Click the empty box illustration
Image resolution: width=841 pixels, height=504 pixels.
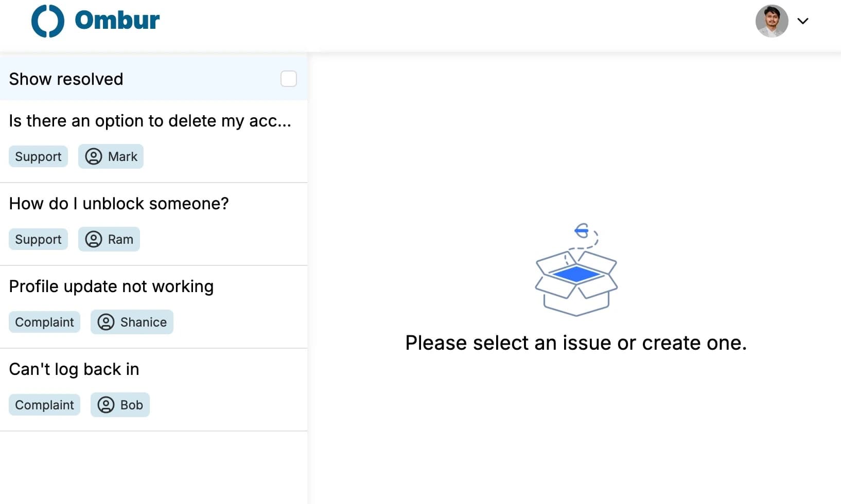coord(576,269)
